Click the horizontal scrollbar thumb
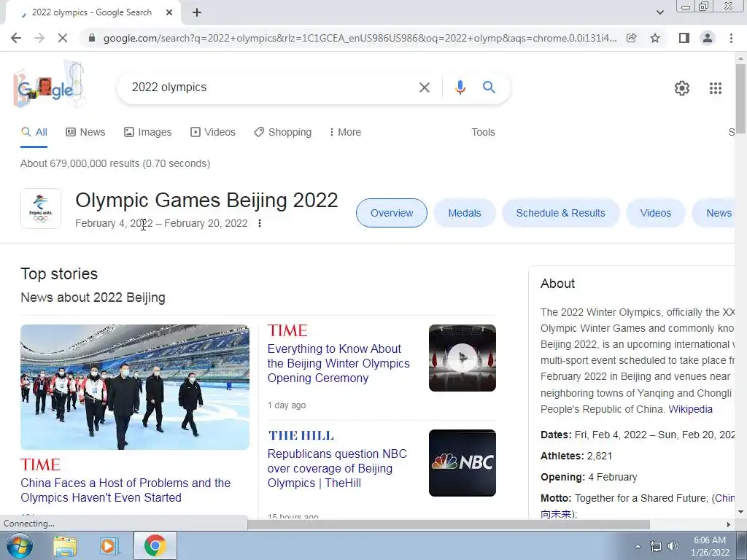The image size is (747, 560). 449,524
